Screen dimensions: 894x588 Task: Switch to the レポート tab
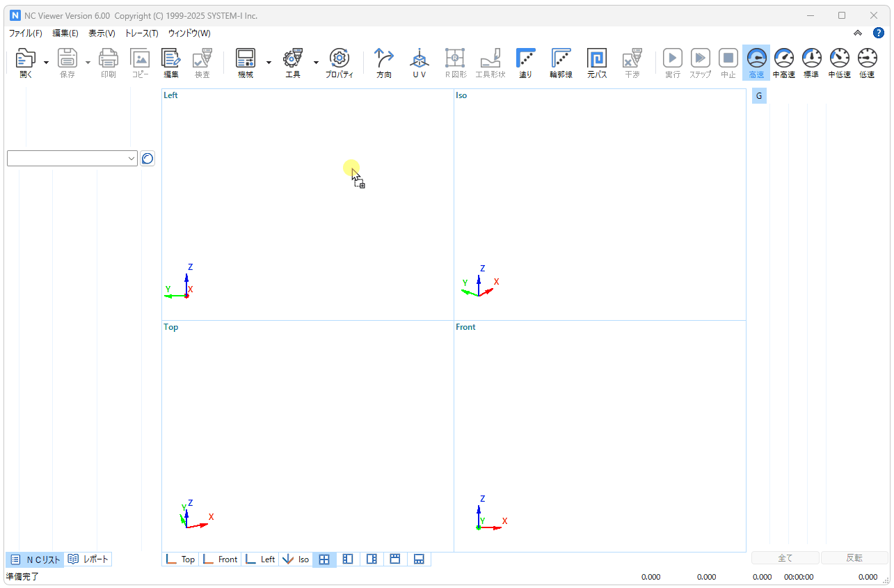point(88,559)
